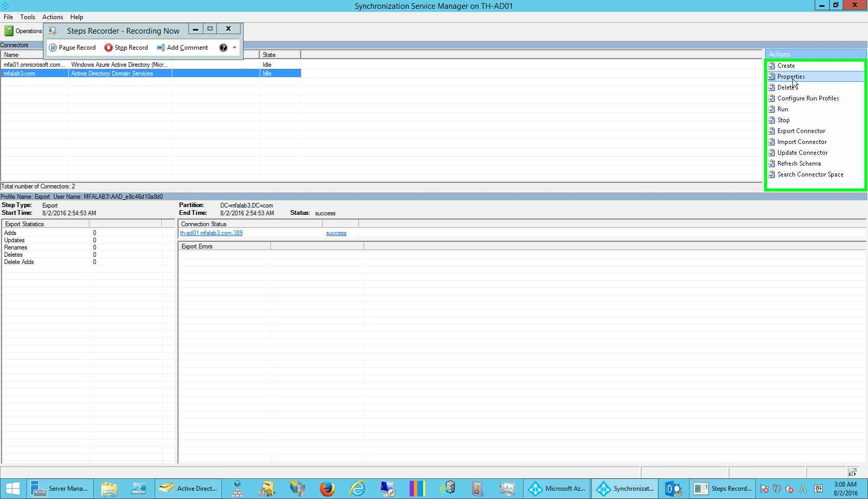Click the network topology taskbar icon

(x=237, y=489)
